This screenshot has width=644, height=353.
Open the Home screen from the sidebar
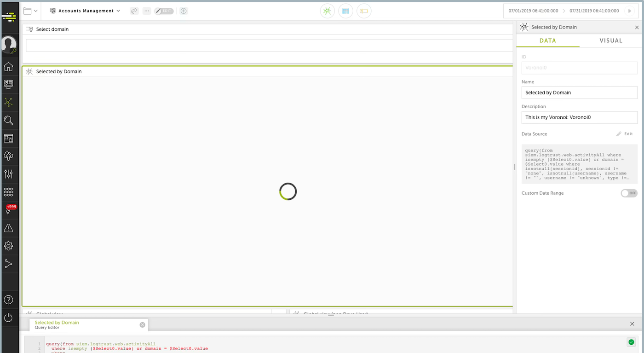point(9,67)
